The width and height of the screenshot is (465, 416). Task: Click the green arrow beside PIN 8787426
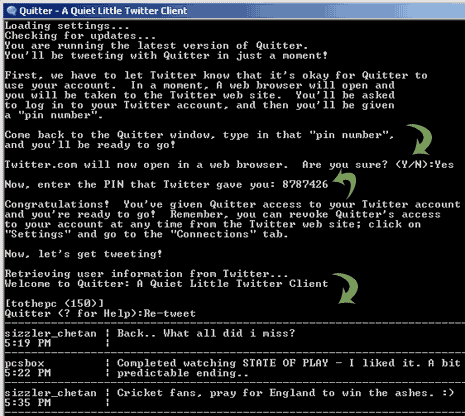tap(344, 183)
